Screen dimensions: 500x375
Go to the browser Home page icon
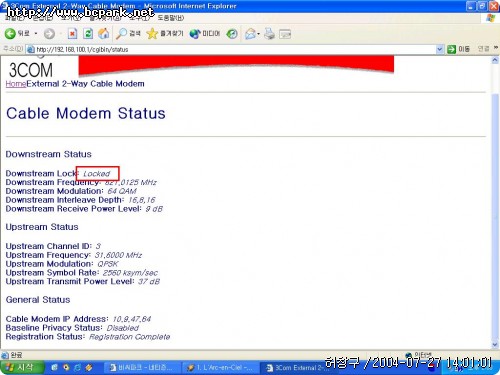coord(104,33)
